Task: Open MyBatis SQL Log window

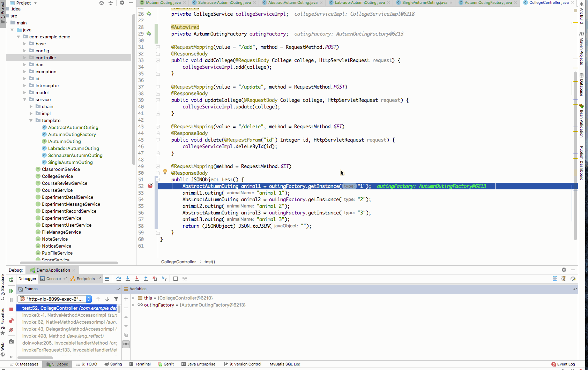Action: [x=285, y=364]
